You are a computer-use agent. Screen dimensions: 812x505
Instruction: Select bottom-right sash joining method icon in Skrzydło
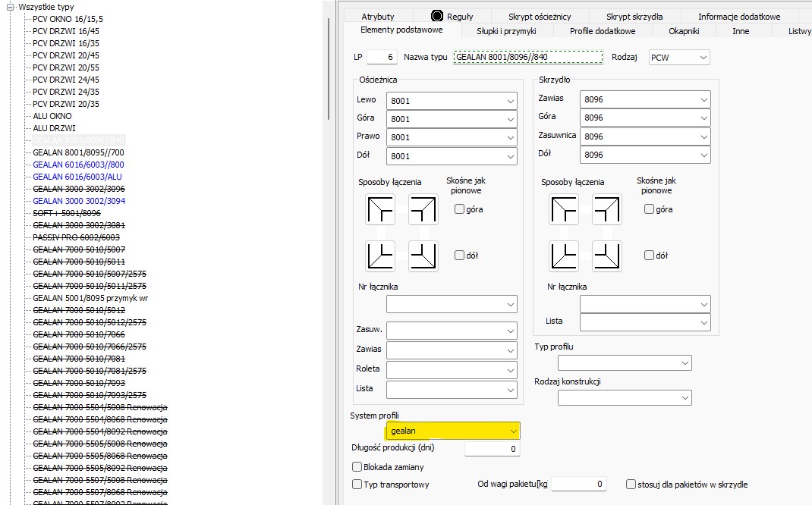606,256
